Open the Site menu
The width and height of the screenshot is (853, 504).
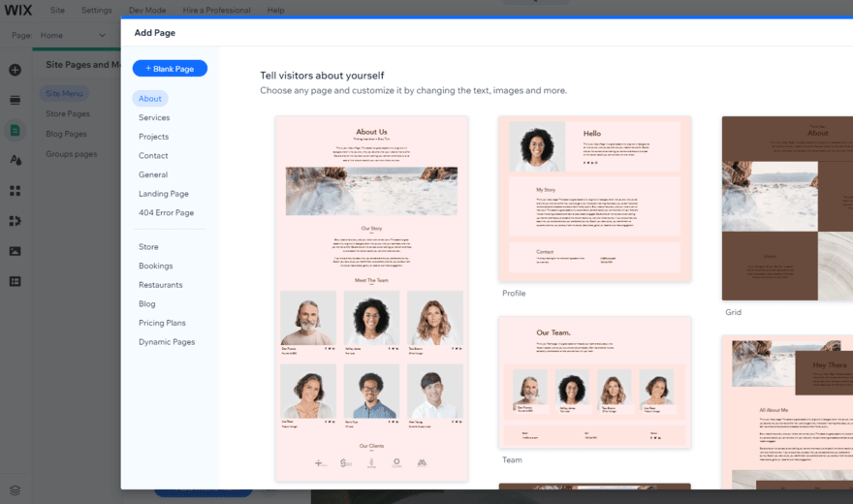tap(57, 10)
